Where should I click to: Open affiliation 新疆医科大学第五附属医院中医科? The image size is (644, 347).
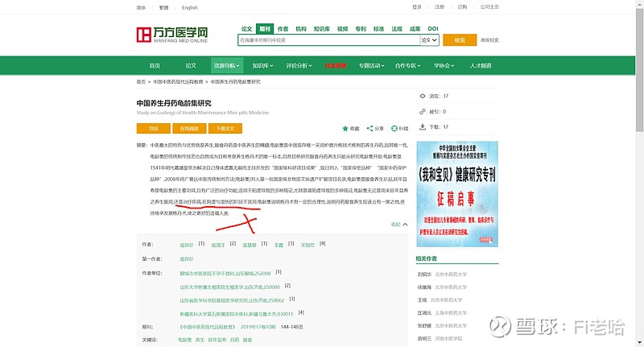click(x=237, y=314)
